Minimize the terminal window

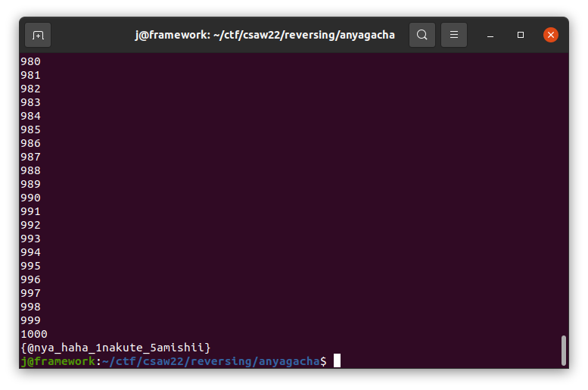pos(490,35)
